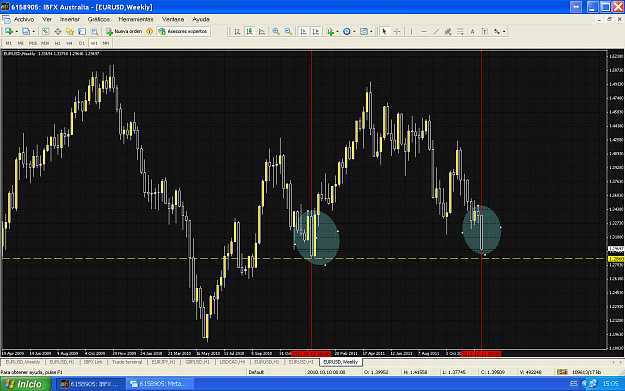Zoom out on the chart

288,31
